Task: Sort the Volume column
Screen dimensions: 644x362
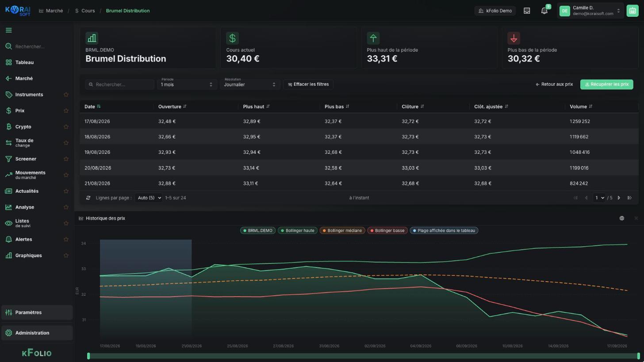Action: (x=590, y=107)
